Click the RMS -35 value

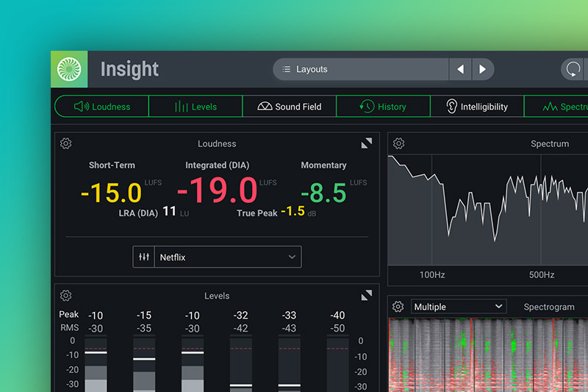144,328
